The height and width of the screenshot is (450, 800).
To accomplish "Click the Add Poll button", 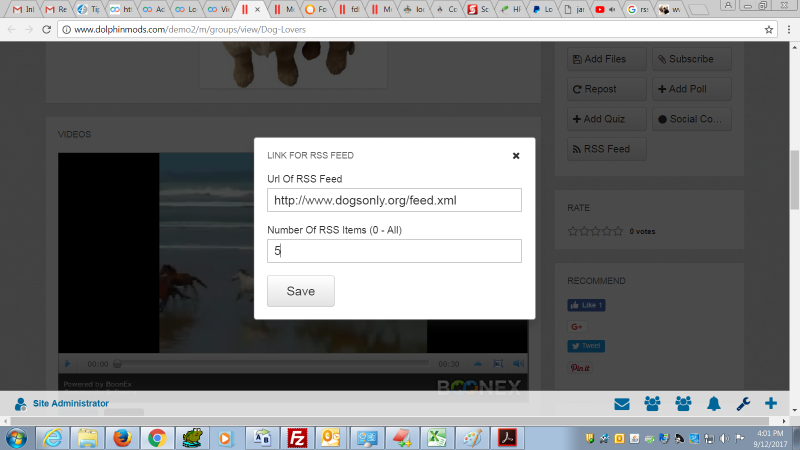I will pos(691,89).
